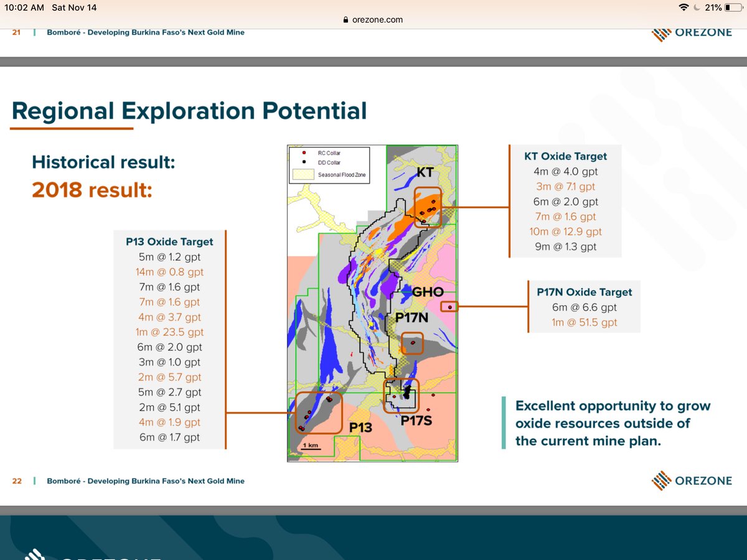Tap the battery indicator showing 21%
Screen dimensions: 747x560
pos(721,8)
